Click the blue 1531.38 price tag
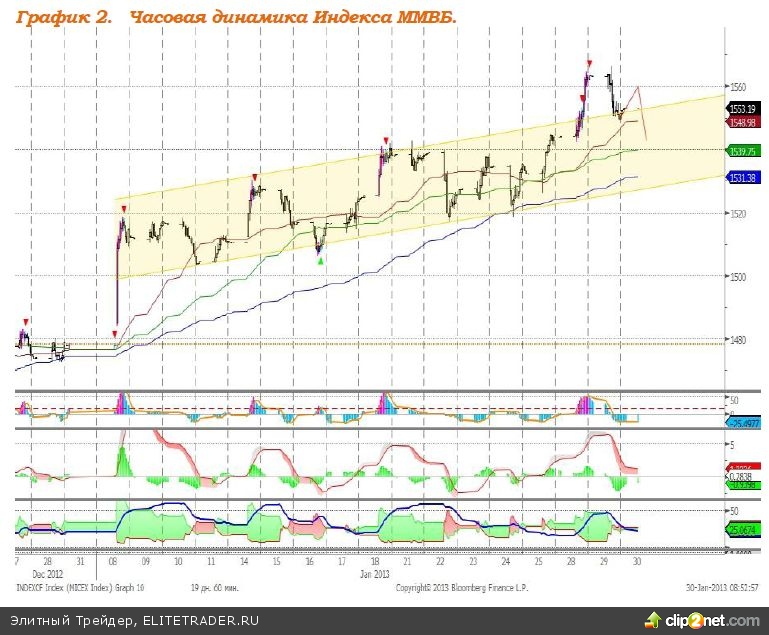The image size is (769, 635). click(741, 177)
